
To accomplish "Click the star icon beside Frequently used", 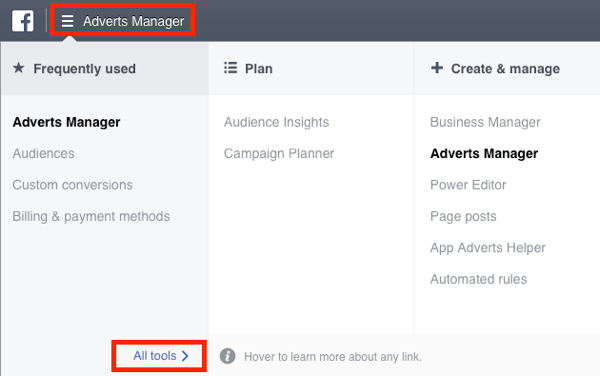I will tap(18, 68).
